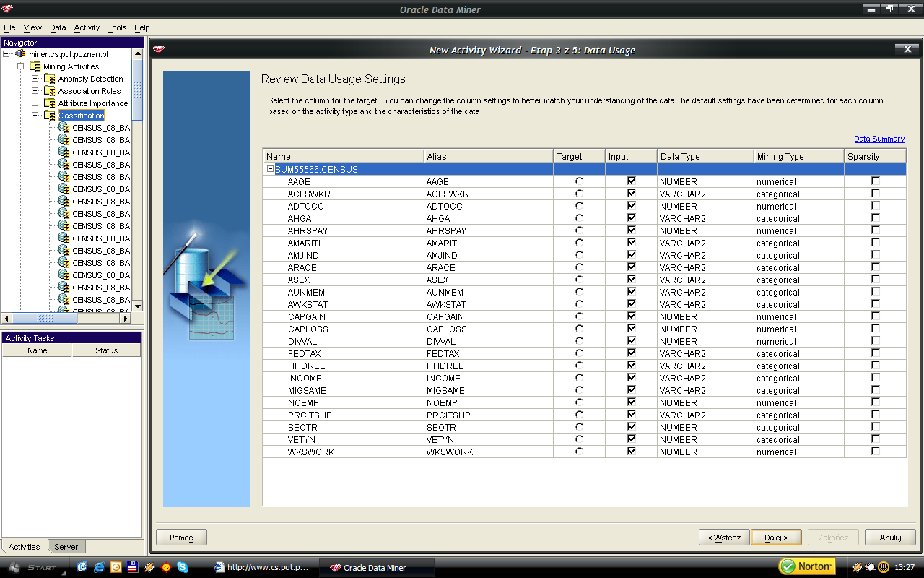
Task: Open the Data menu
Action: [58, 27]
